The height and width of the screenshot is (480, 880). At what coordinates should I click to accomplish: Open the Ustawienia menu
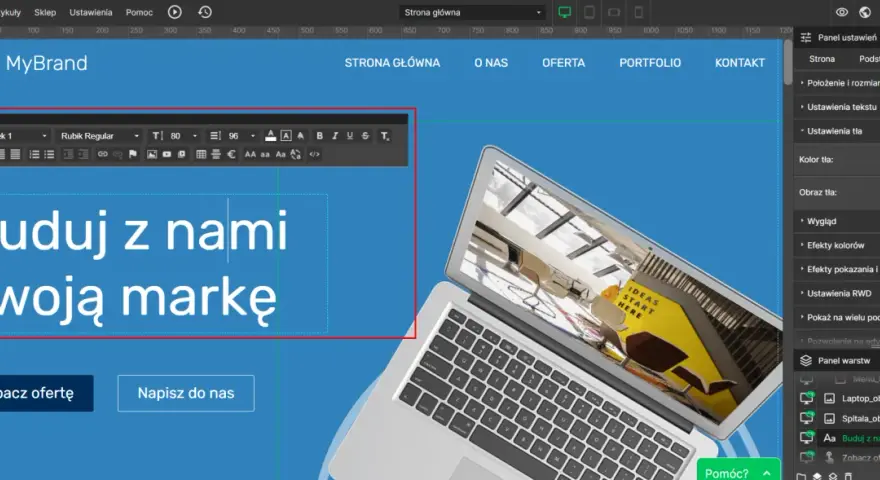[91, 12]
